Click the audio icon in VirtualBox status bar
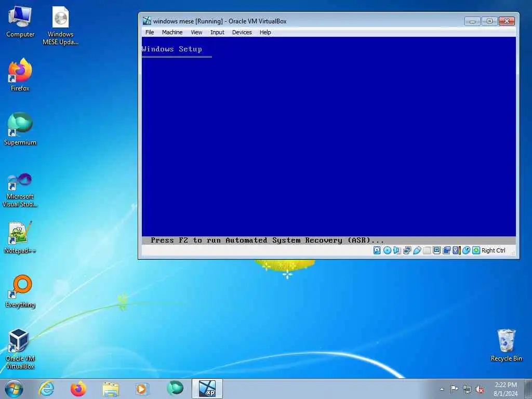532x399 pixels. (396, 250)
